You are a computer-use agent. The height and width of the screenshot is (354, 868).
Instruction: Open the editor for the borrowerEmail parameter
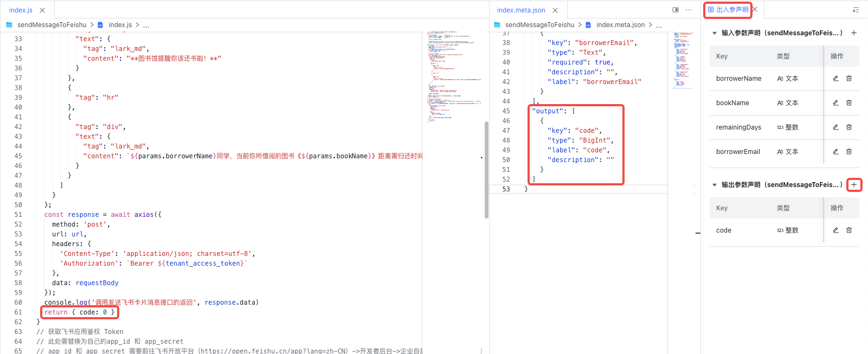[835, 152]
